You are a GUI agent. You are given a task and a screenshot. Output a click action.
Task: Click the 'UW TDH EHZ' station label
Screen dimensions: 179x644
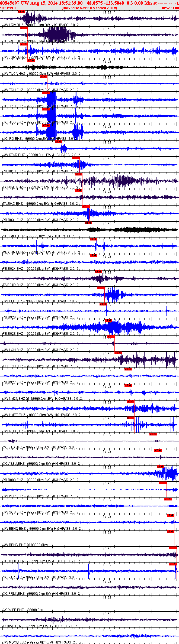(x=13, y=90)
